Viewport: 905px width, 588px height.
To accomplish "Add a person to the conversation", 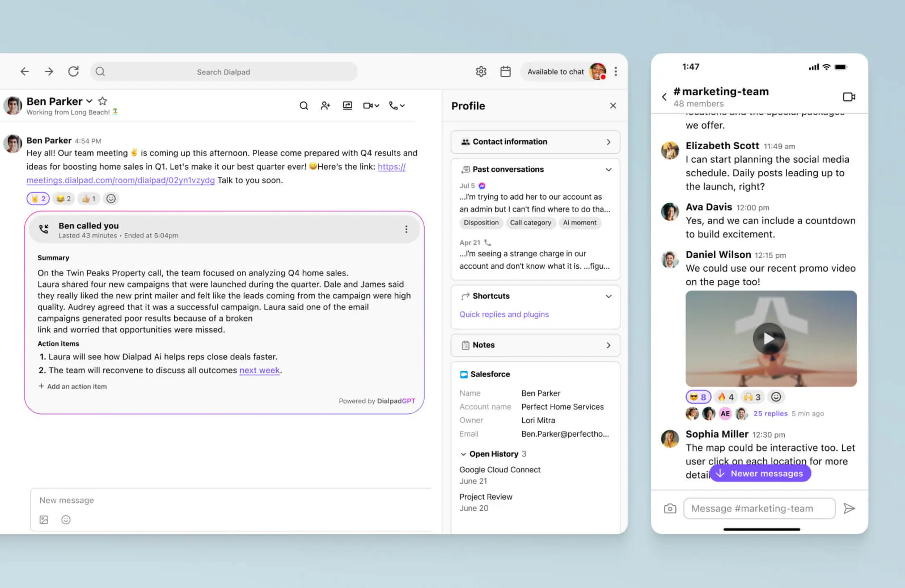I will [x=326, y=105].
